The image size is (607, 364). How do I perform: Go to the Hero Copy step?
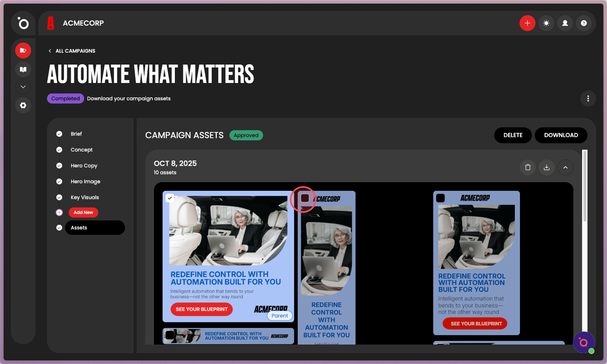84,166
